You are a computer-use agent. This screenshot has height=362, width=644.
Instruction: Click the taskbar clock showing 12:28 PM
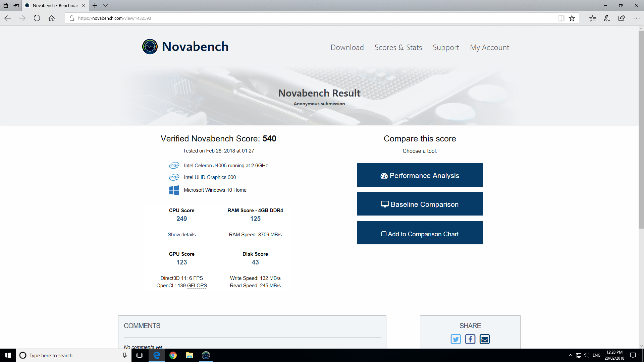click(614, 355)
